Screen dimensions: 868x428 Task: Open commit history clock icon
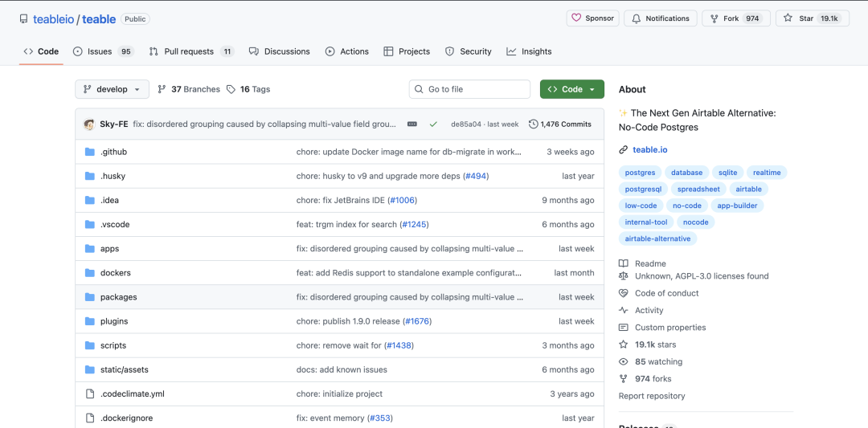click(x=533, y=124)
